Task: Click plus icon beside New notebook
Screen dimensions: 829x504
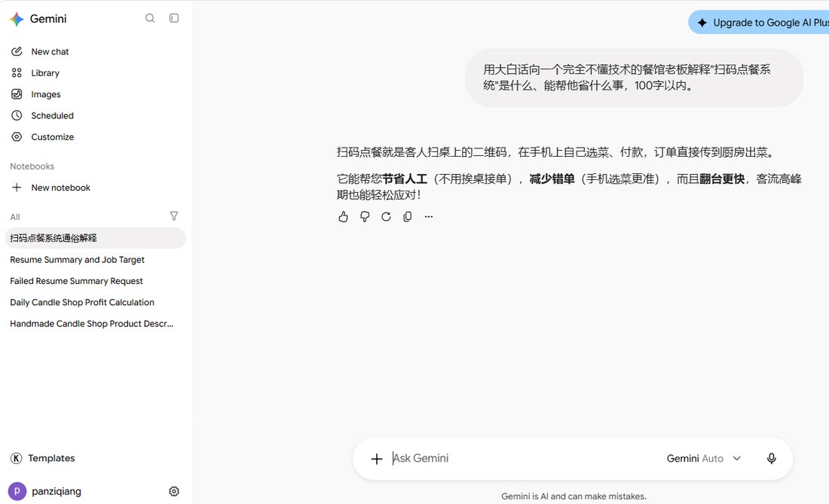Action: [17, 188]
